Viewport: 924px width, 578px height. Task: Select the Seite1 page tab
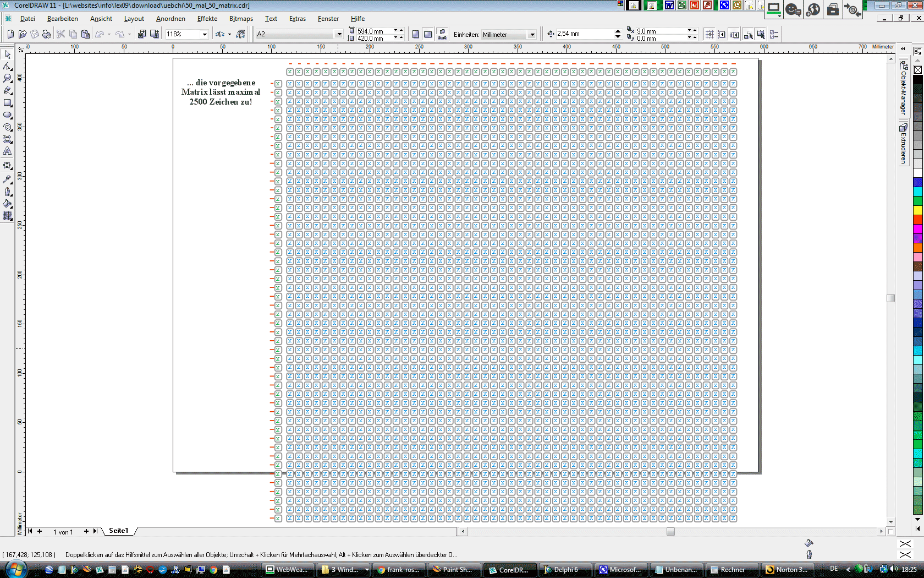[x=119, y=531]
